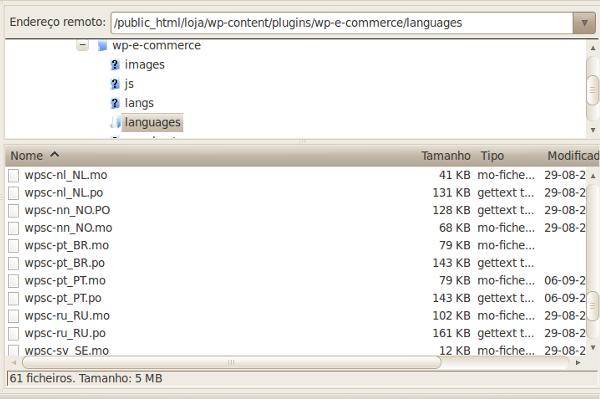This screenshot has width=600, height=399.
Task: Select file name wpsc-nl_NL.po
Action: 64,193
